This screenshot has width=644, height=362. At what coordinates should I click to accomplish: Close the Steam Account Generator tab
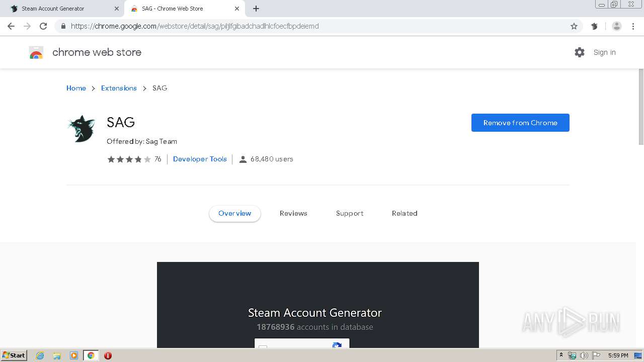[x=117, y=9]
